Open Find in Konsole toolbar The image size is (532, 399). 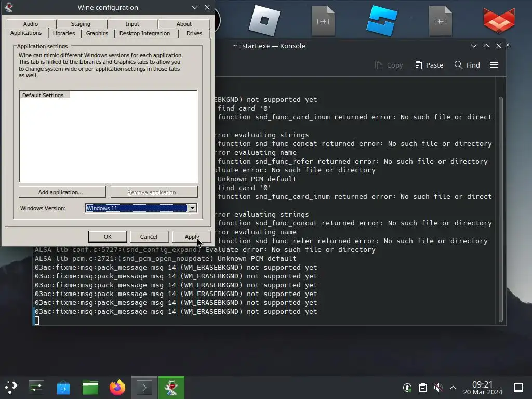(467, 65)
